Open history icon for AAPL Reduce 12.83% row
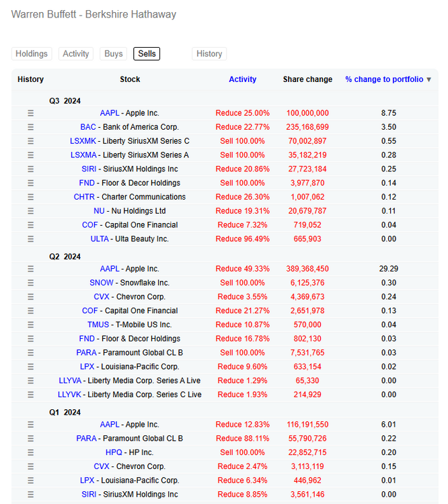The width and height of the screenshot is (448, 504). click(30, 425)
